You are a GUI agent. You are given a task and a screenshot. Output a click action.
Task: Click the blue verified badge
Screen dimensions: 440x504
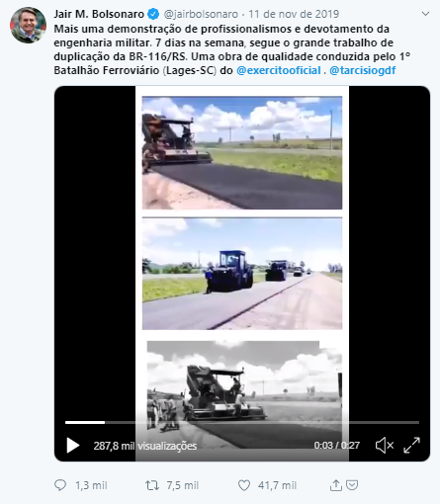click(153, 14)
